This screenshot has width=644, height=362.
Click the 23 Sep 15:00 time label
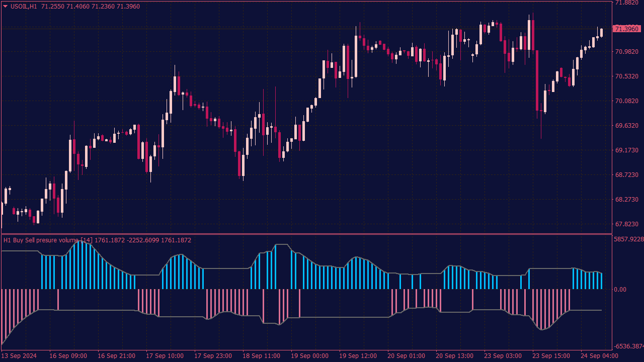tap(551, 356)
